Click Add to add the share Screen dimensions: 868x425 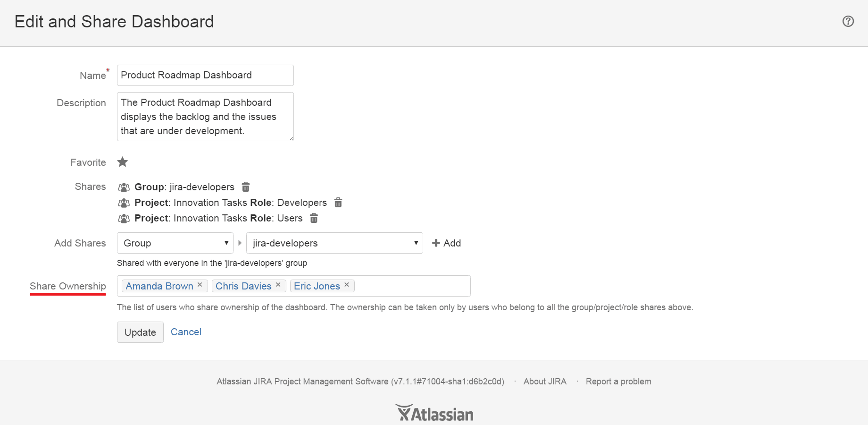click(446, 243)
